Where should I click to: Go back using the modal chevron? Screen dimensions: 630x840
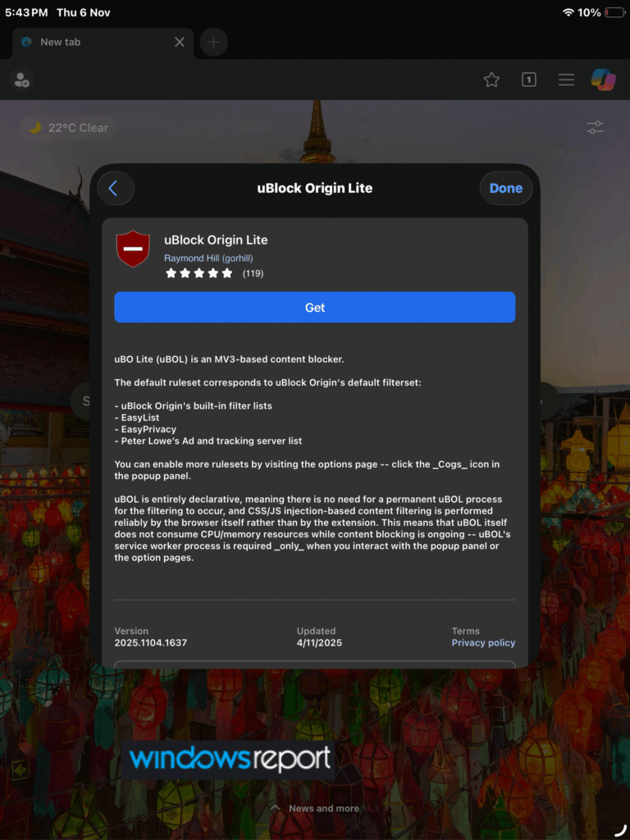[x=114, y=188]
